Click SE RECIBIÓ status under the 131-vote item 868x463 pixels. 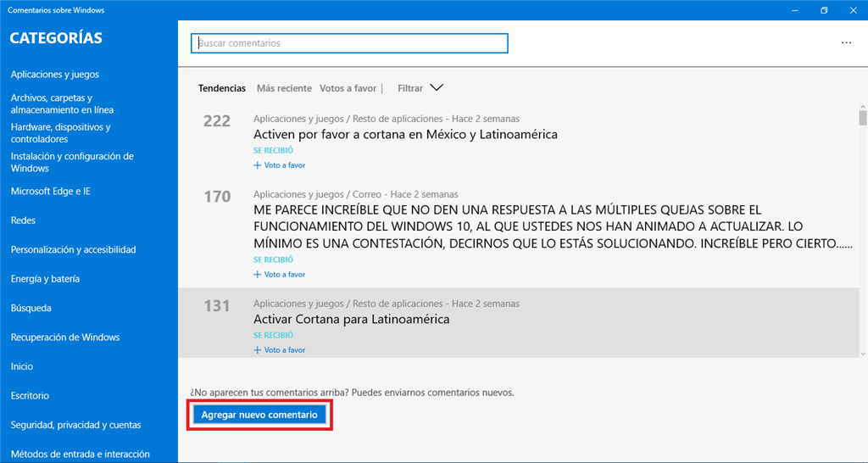click(x=274, y=335)
